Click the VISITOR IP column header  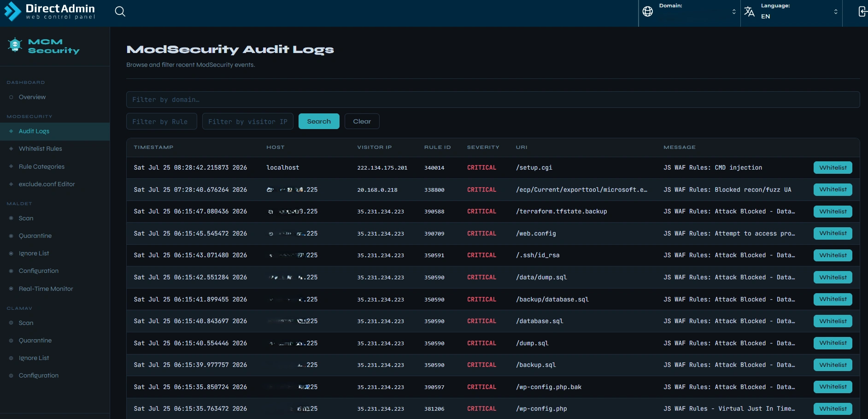375,148
